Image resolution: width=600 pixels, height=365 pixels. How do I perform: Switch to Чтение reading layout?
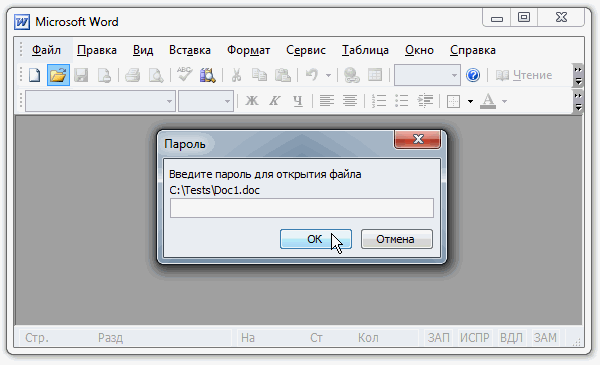pyautogui.click(x=523, y=75)
